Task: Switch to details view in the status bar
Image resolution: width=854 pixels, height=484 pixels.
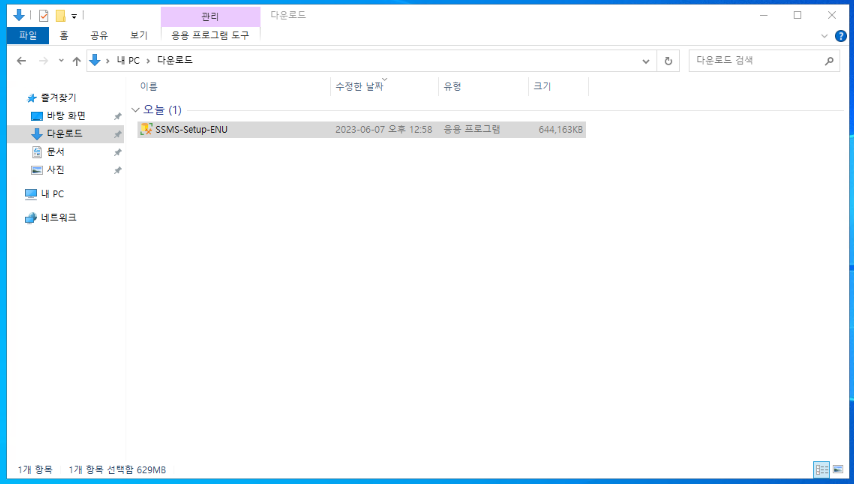Action: (821, 469)
